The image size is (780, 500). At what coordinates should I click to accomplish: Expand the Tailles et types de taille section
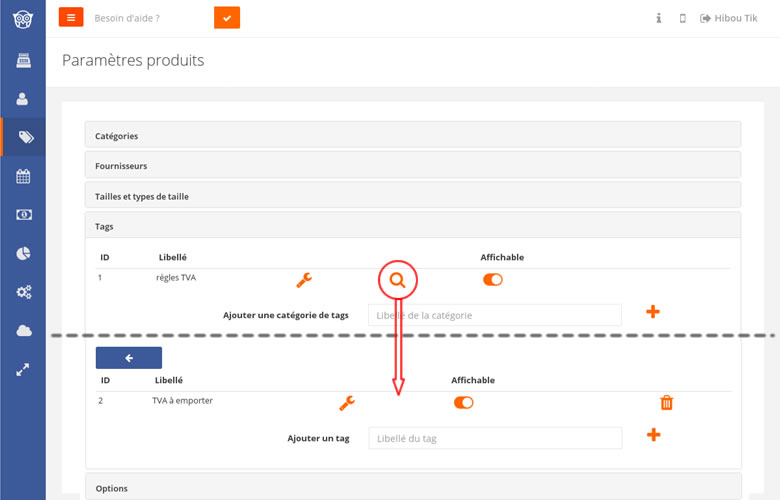coord(413,196)
